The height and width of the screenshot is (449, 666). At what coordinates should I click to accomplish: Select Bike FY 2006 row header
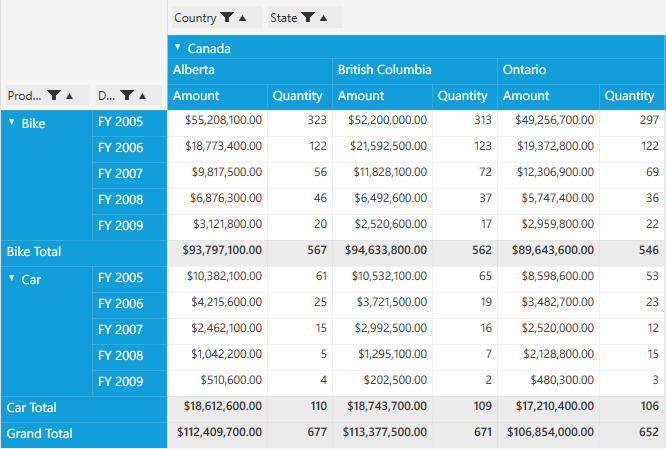click(x=130, y=149)
